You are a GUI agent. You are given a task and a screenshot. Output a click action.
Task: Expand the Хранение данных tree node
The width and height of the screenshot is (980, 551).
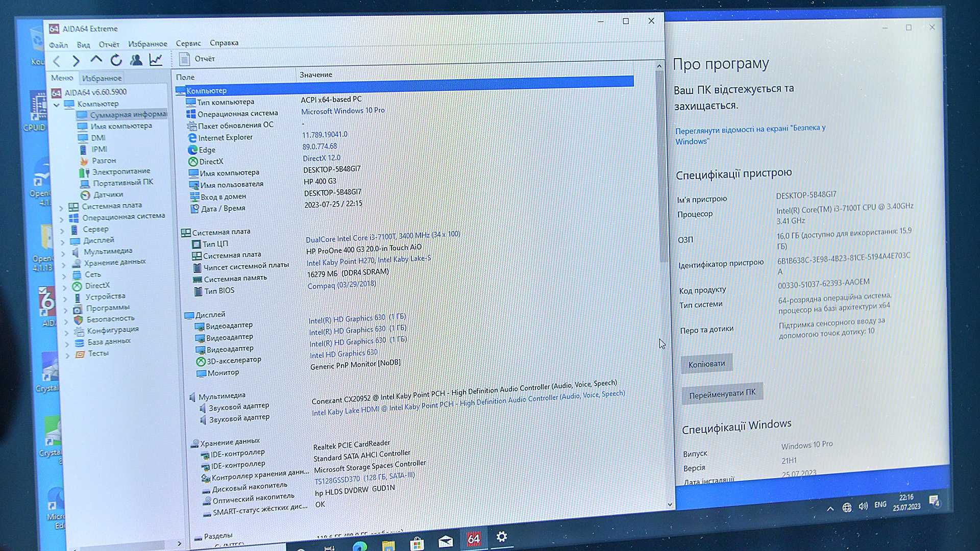pyautogui.click(x=64, y=265)
